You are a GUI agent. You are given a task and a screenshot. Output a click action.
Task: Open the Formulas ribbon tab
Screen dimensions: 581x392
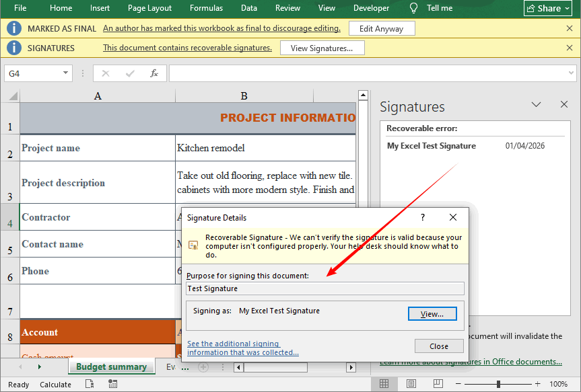coord(206,8)
